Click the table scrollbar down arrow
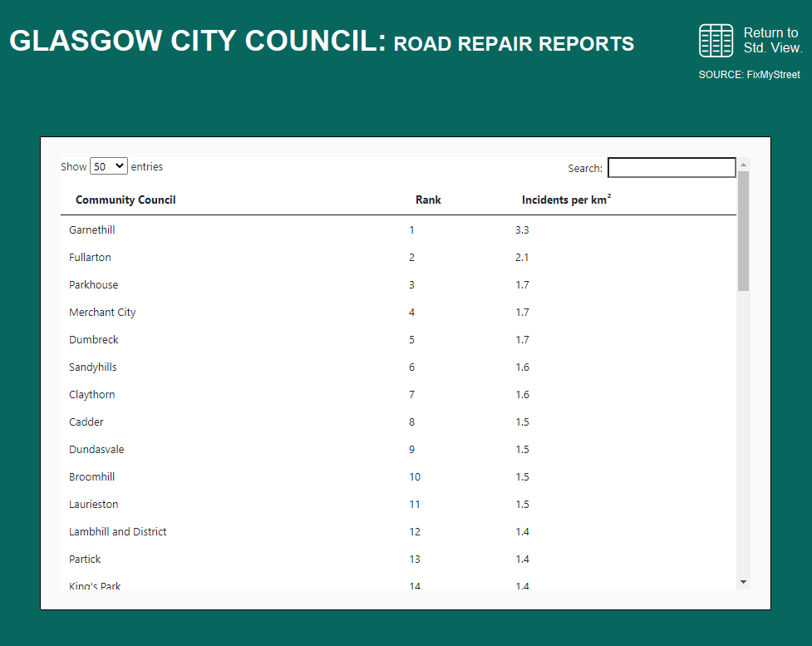This screenshot has height=646, width=812. tap(743, 582)
